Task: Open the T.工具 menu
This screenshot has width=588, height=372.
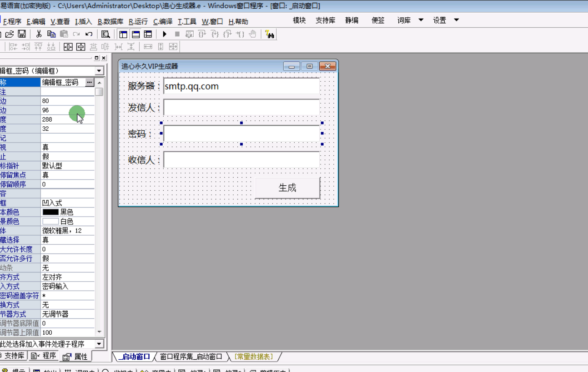Action: [187, 21]
